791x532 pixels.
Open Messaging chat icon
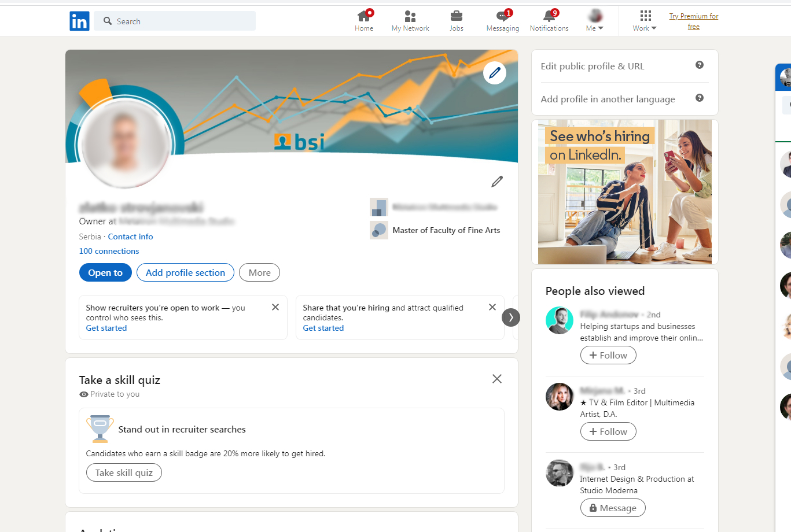click(x=502, y=16)
